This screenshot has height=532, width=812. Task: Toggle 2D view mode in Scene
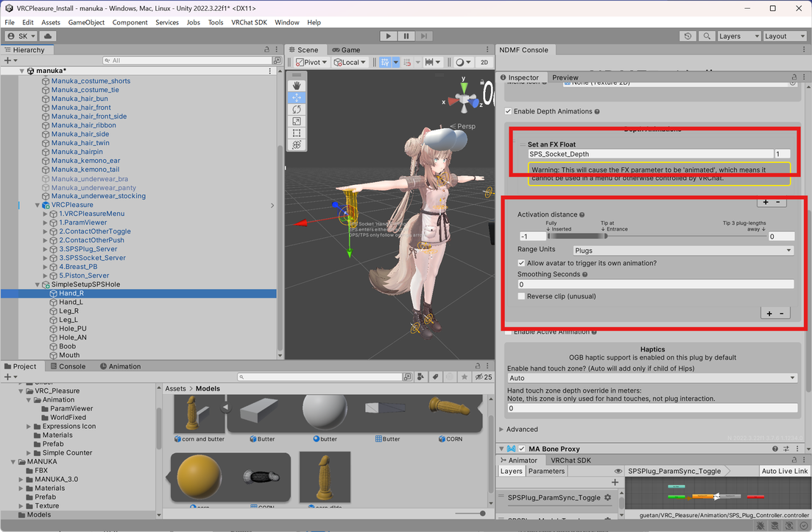point(484,62)
